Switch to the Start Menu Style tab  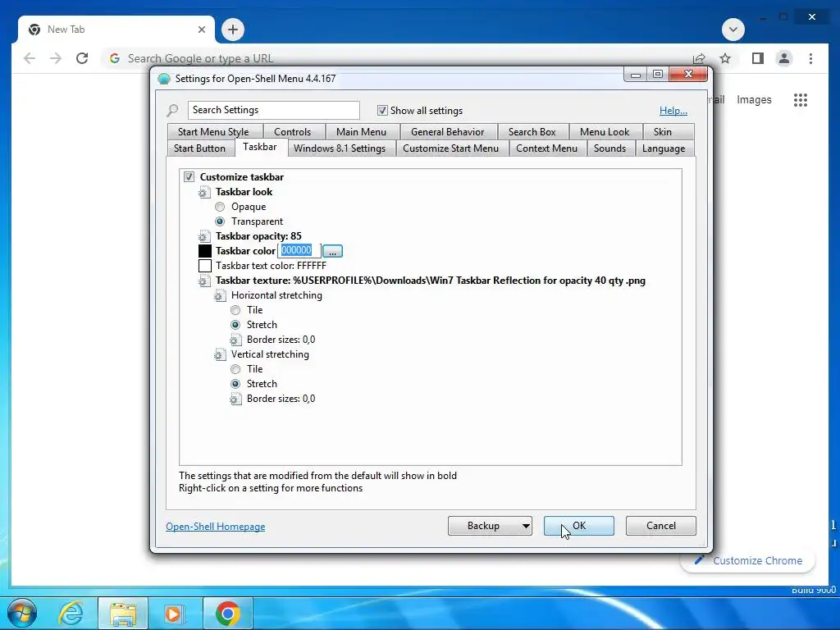coord(213,132)
